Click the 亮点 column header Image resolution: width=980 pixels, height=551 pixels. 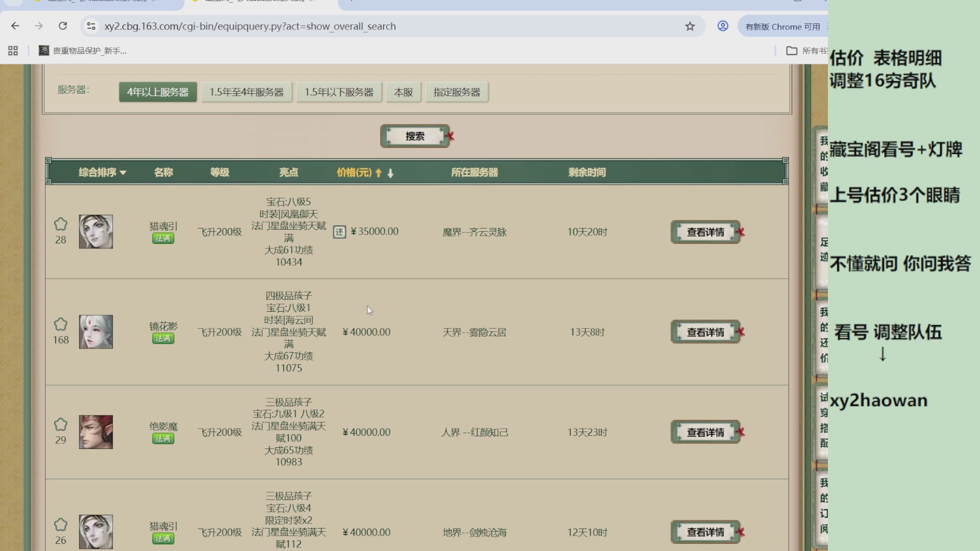(x=288, y=172)
